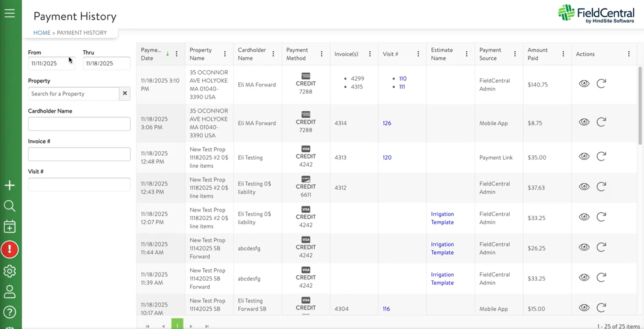Open the settings gear in the sidebar
This screenshot has width=644, height=329.
tap(10, 271)
